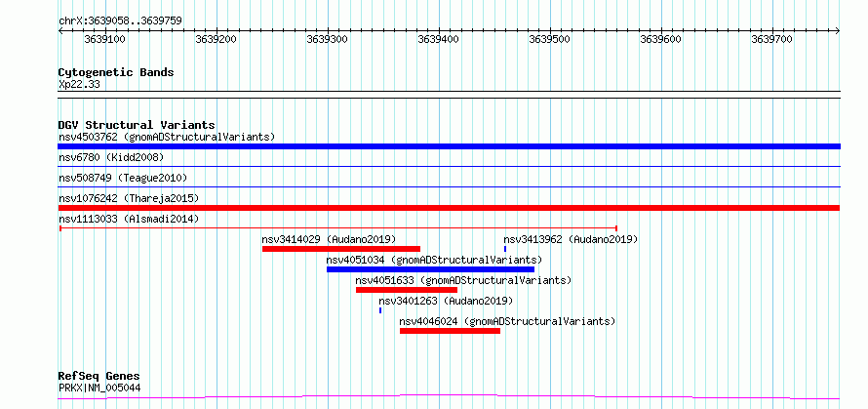This screenshot has height=409, width=868.
Task: Open variant label nsv4503762 (gnomADStructuralVariants)
Action: [x=167, y=137]
